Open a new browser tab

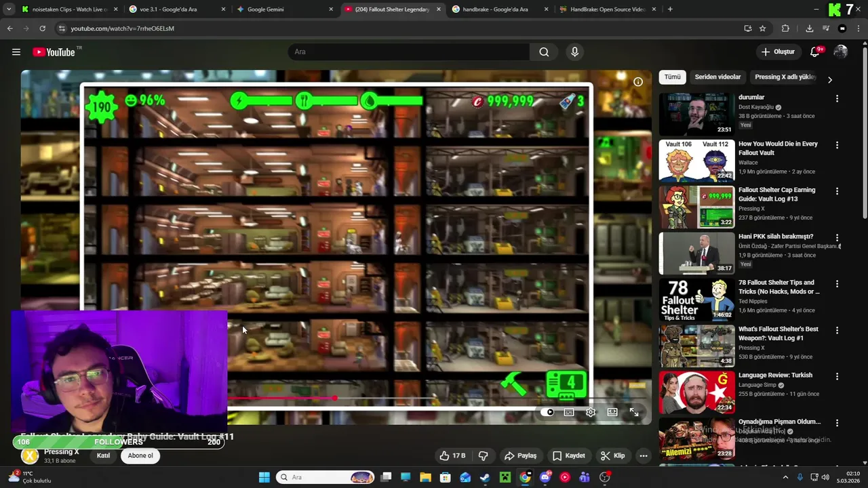click(670, 9)
